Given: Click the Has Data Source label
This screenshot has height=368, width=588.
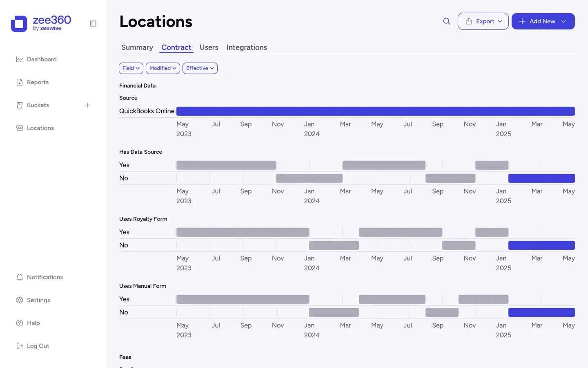Looking at the screenshot, I should click(140, 152).
